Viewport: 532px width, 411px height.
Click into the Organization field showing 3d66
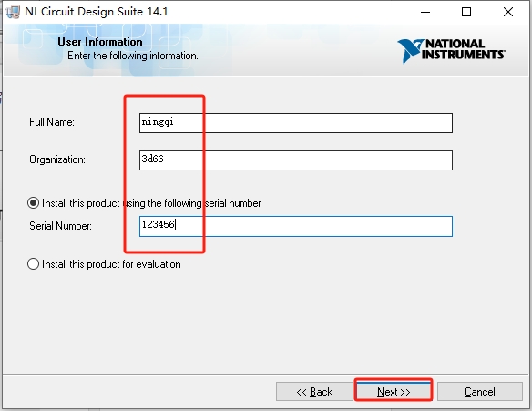click(x=296, y=160)
